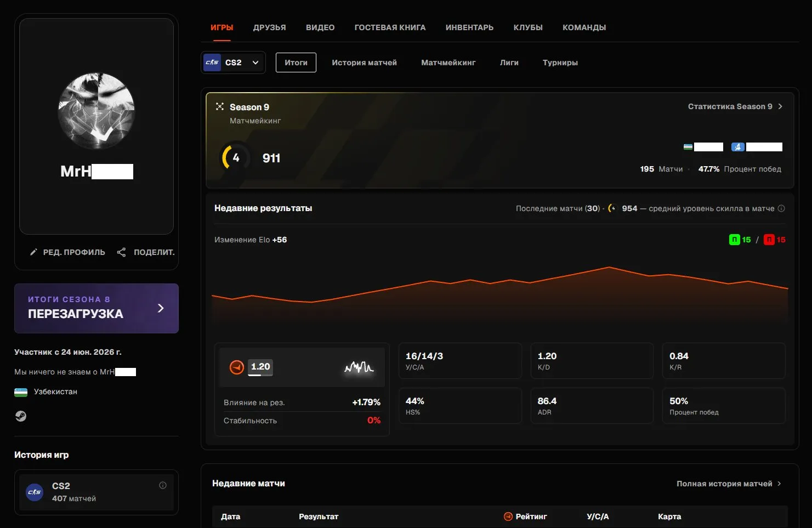The height and width of the screenshot is (528, 812).
Task: Click the orange rating icon beside 1.20
Action: [237, 367]
